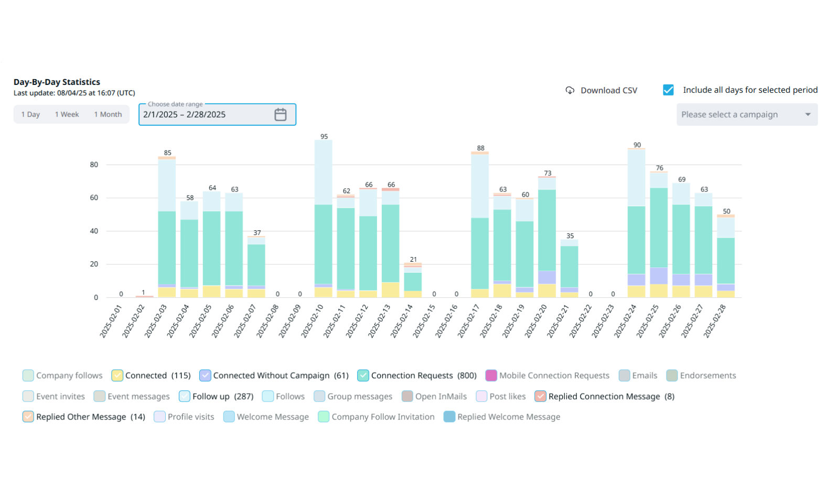Select the 1 Week range tab
The image size is (827, 504).
click(67, 114)
